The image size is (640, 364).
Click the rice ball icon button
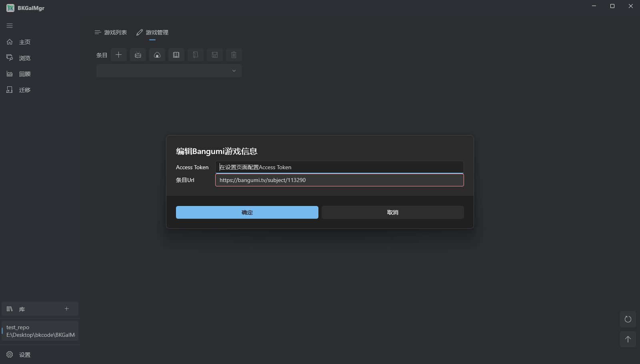click(157, 55)
